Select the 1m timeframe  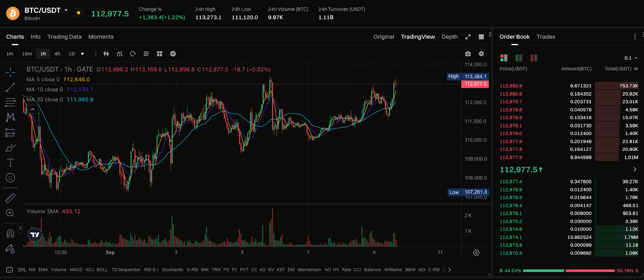(x=10, y=54)
